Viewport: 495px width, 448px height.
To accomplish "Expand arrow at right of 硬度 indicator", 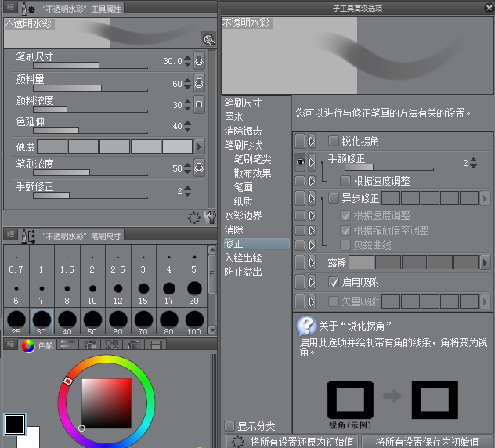I will pyautogui.click(x=199, y=146).
